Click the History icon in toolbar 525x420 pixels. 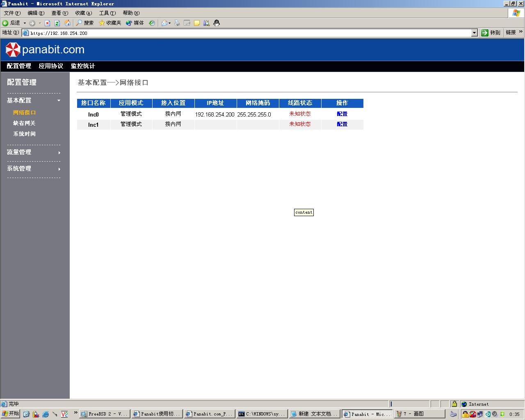click(x=152, y=23)
